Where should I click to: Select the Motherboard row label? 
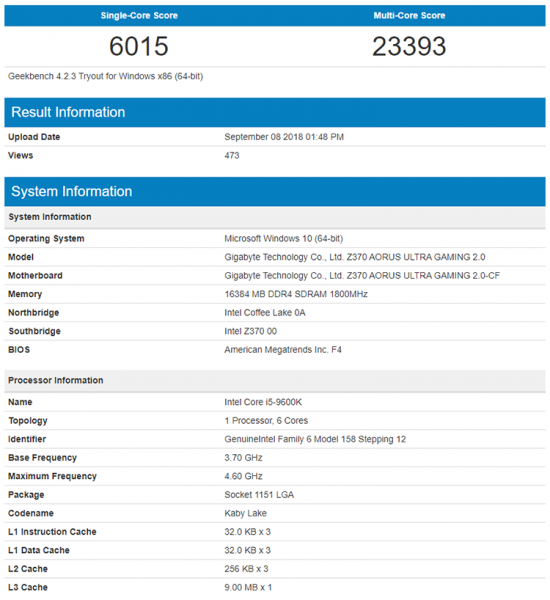(35, 276)
